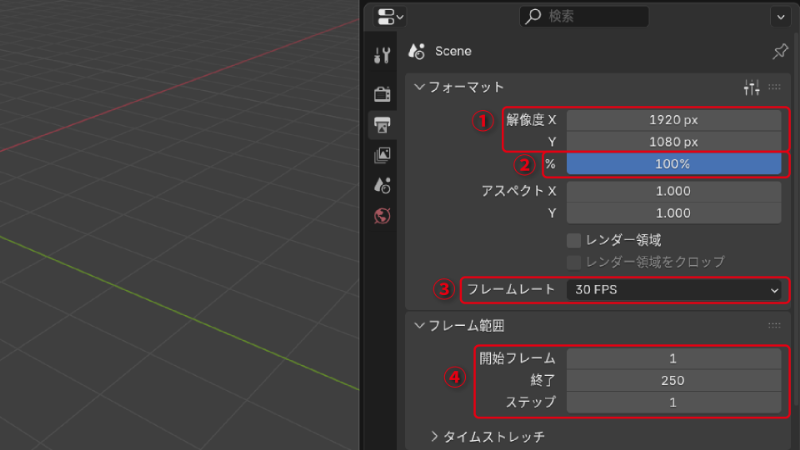Collapse the フレーム範囲 panel
The image size is (800, 450).
[x=419, y=326]
